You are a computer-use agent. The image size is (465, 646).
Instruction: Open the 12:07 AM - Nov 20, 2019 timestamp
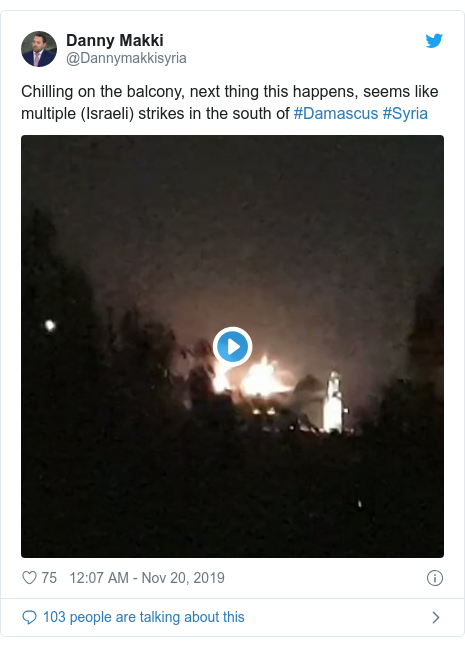[147, 578]
